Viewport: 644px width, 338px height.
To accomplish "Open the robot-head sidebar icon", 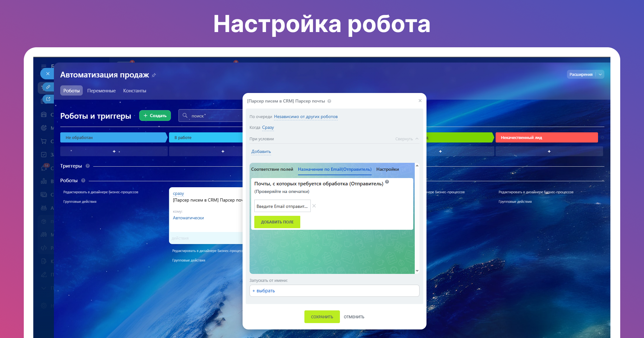I will point(44,208).
